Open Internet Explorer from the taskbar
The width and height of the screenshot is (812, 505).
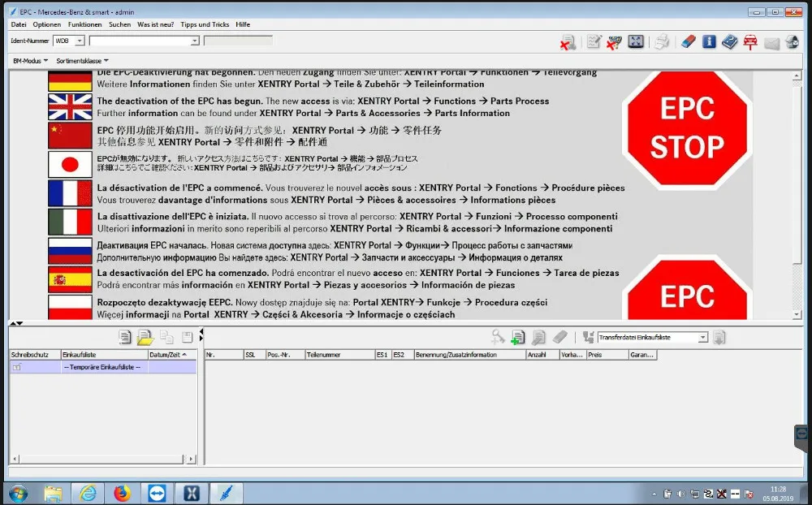(88, 494)
